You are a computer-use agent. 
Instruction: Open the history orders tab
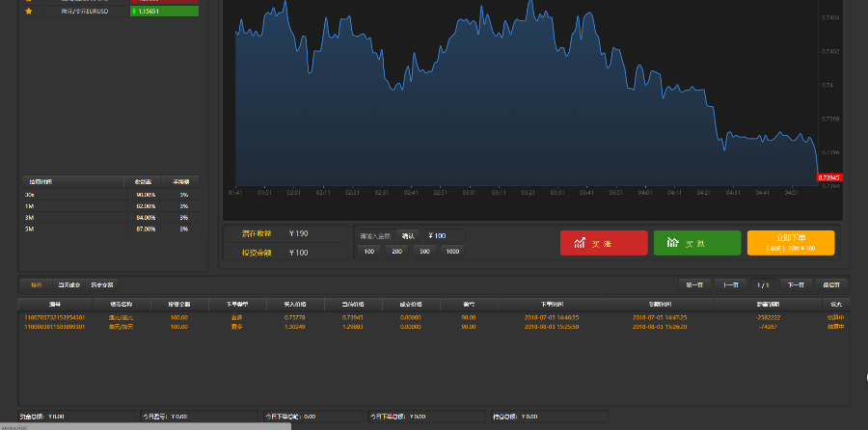tap(102, 284)
